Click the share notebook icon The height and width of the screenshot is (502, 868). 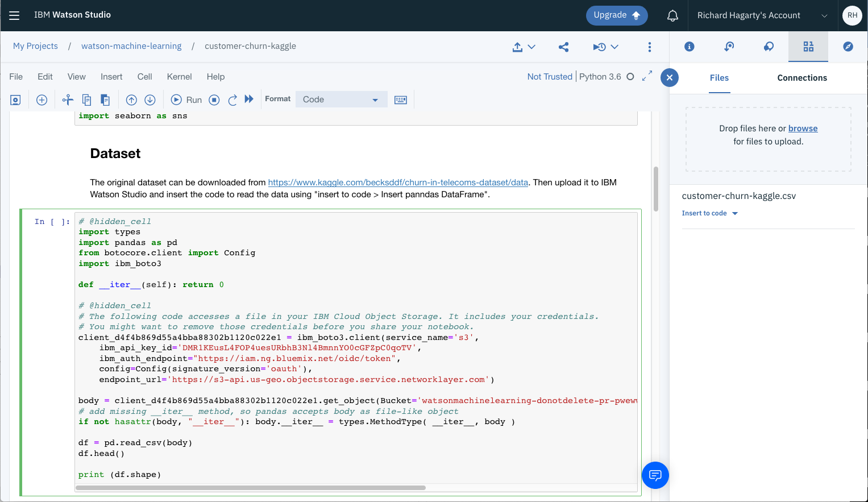563,47
